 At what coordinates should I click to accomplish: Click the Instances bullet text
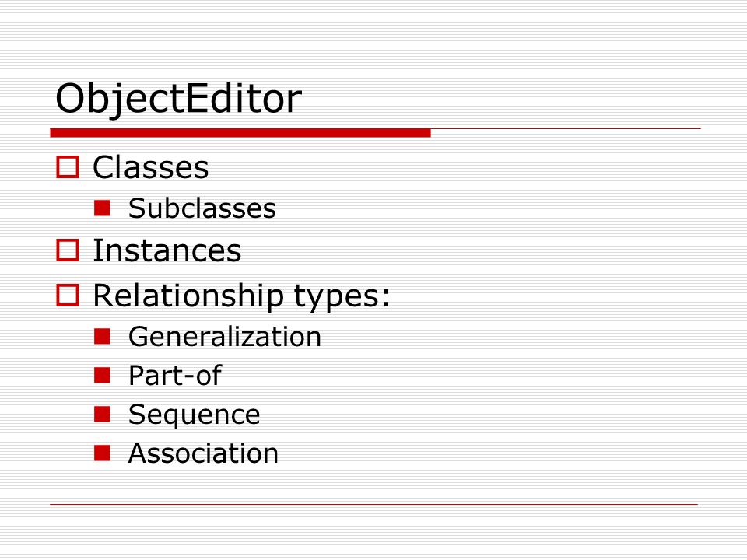tap(167, 250)
